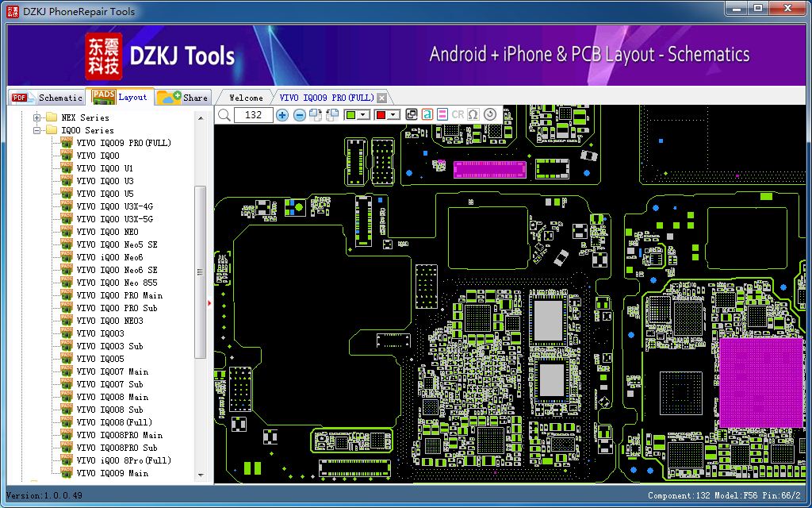Click the blue plus zoom-in button
Screen dimensions: 812x508
click(282, 115)
